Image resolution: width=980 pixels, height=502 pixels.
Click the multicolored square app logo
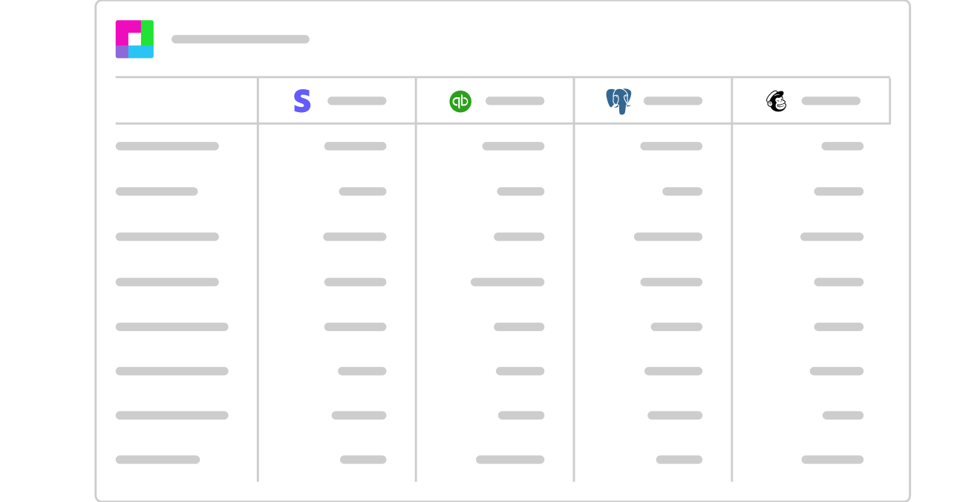(134, 39)
